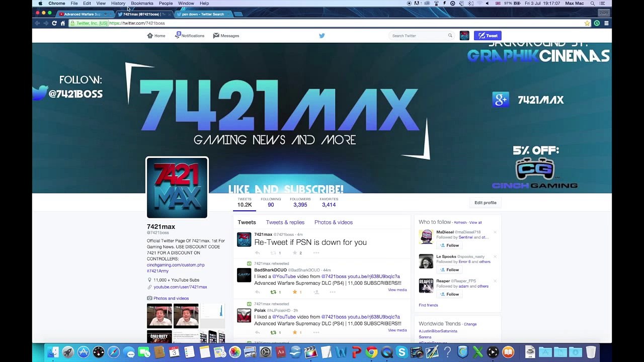Select Photos & videos tab
This screenshot has width=644, height=362.
point(334,222)
